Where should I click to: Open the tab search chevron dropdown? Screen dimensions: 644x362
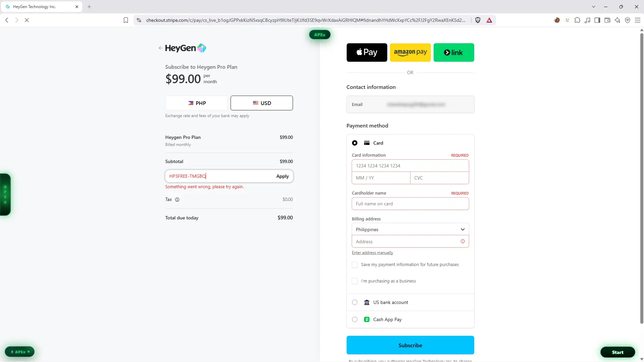tap(594, 7)
